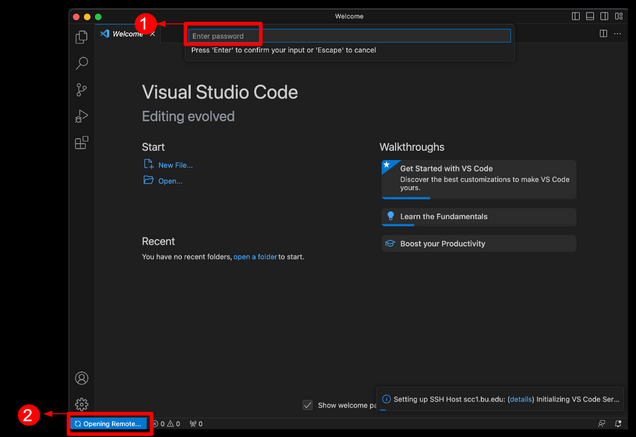The height and width of the screenshot is (437, 636).
Task: Toggle Show welcome page on startup checkbox
Action: 307,405
